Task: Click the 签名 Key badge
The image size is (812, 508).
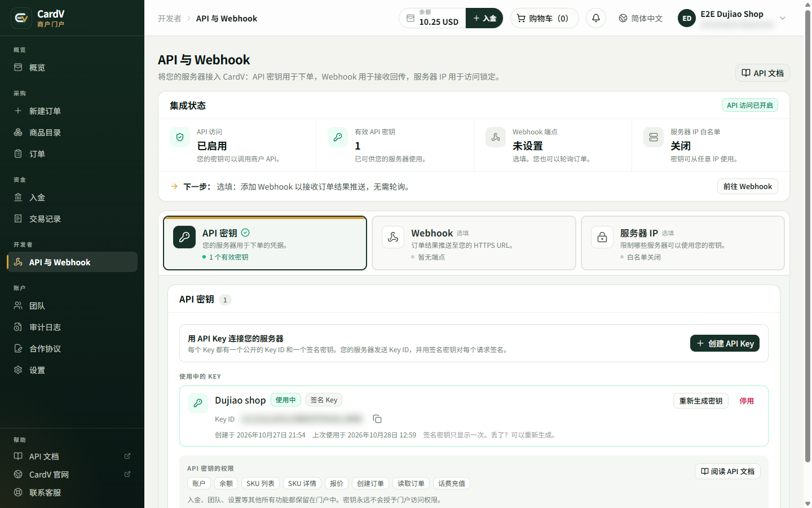Action: click(324, 400)
